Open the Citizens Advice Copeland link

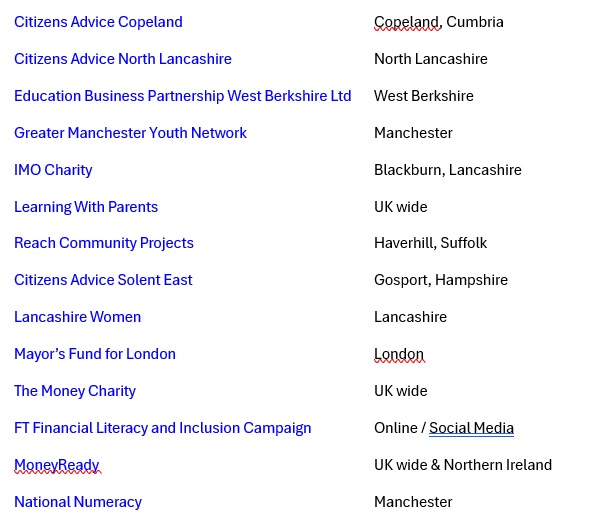98,22
